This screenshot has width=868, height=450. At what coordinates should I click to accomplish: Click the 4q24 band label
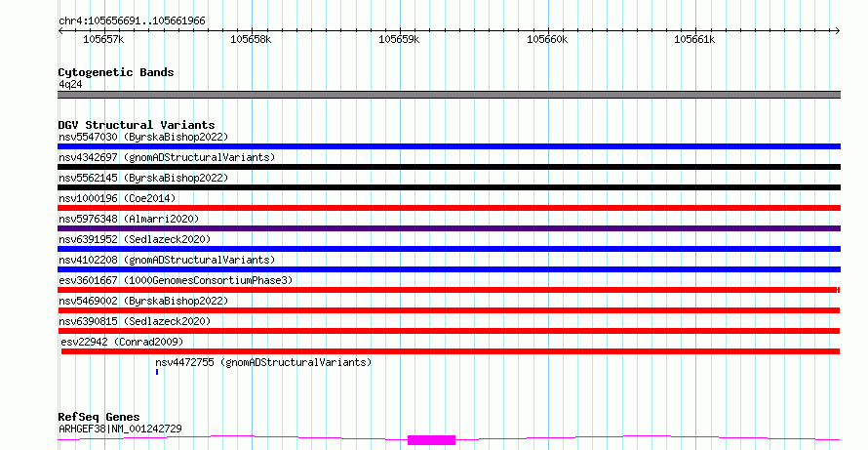tap(70, 84)
